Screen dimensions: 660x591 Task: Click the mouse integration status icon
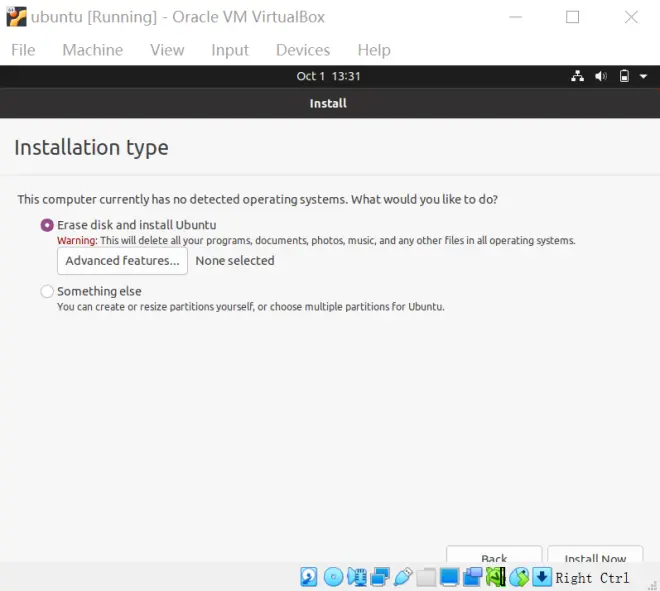coord(519,577)
